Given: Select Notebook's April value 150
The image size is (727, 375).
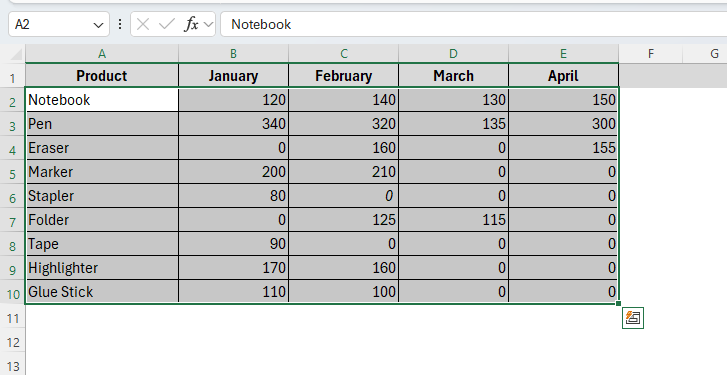Looking at the screenshot, I should pyautogui.click(x=563, y=100).
